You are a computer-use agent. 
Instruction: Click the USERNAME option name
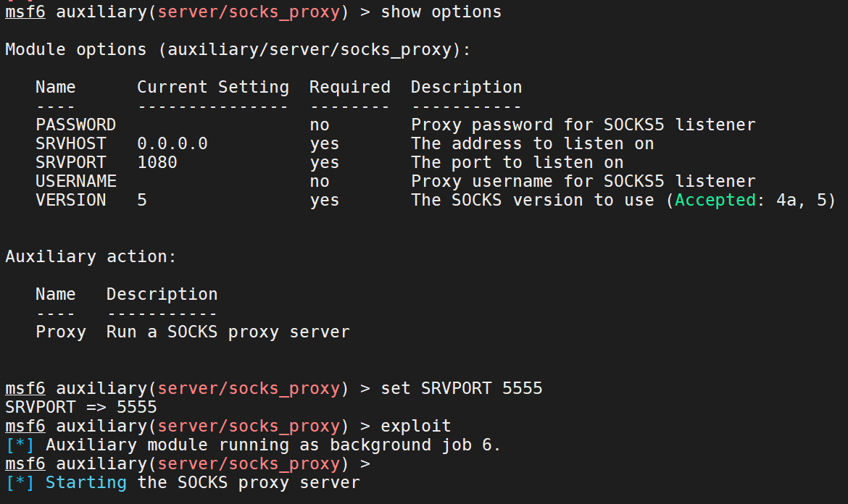(x=75, y=182)
